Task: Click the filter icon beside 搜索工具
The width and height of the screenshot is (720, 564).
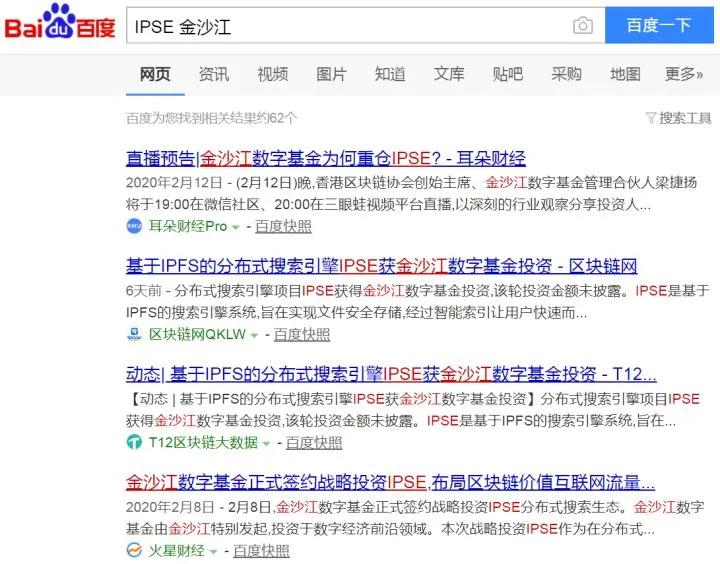Action: click(651, 118)
